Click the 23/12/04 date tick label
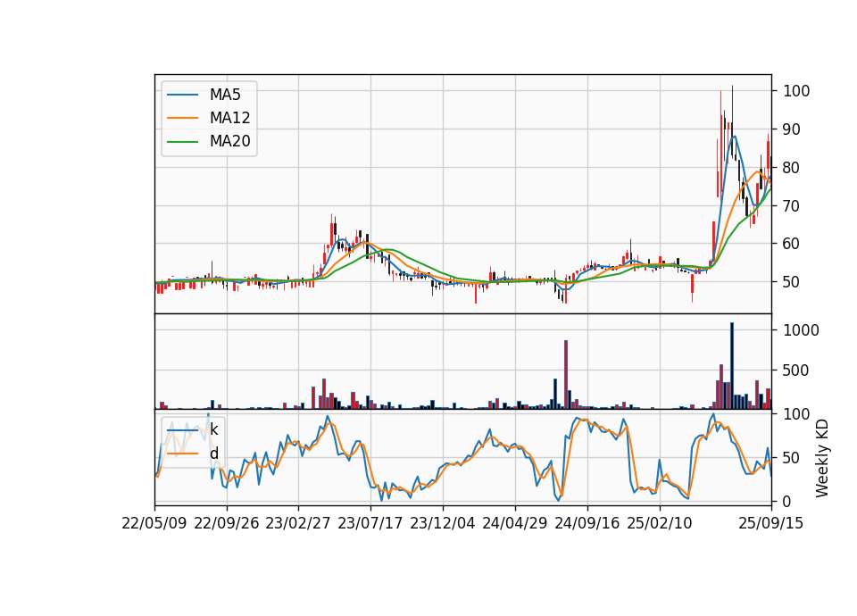 tap(442, 523)
